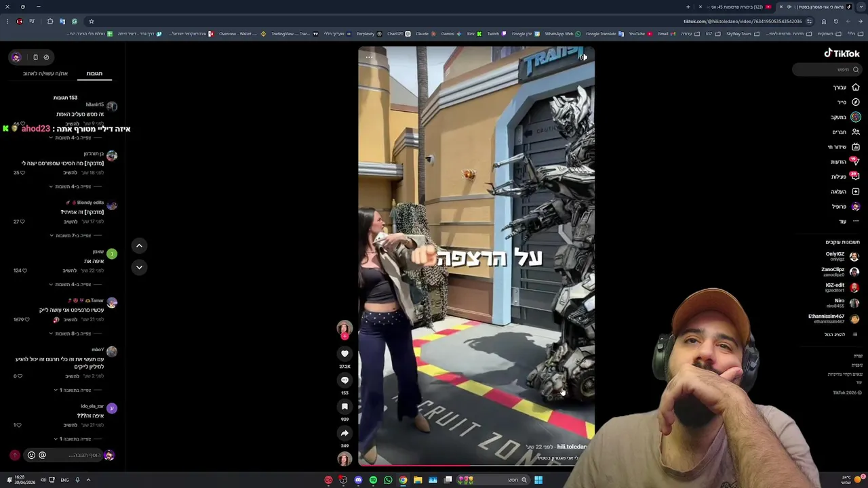This screenshot has height=488, width=868.
Task: Reply to Blondy edits comment
Action: pos(71,222)
